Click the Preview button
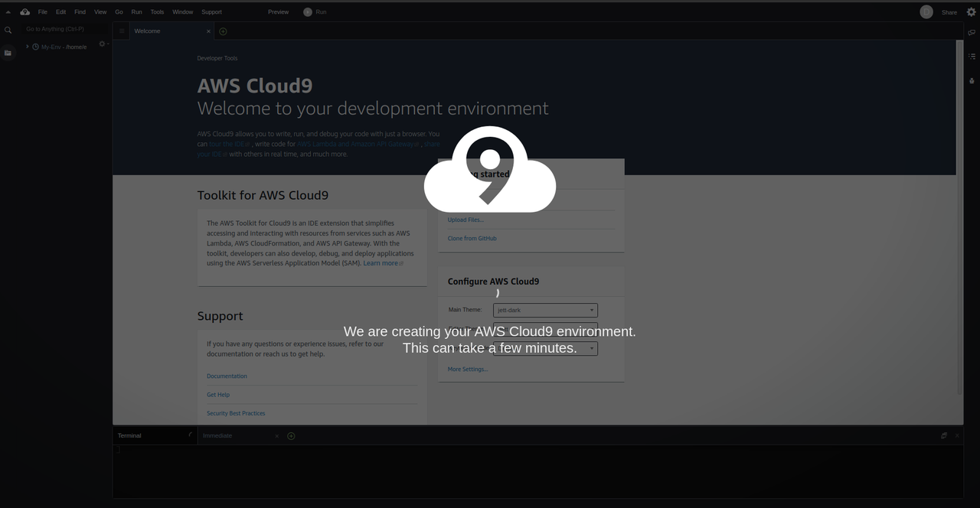The height and width of the screenshot is (508, 980). pos(279,12)
